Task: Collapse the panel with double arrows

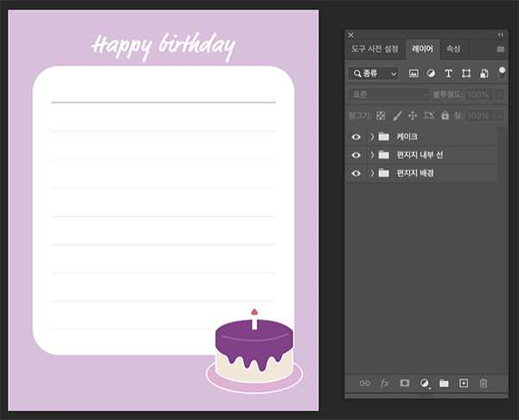Action: click(501, 35)
